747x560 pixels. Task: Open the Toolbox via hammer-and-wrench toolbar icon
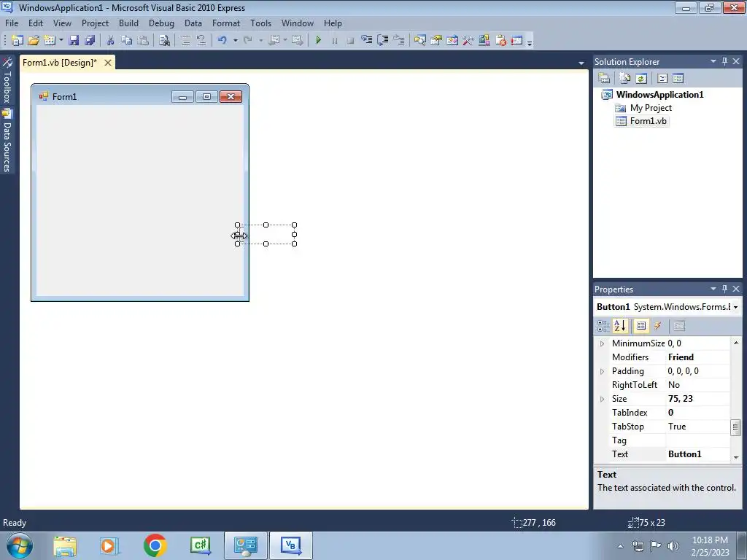pos(468,41)
